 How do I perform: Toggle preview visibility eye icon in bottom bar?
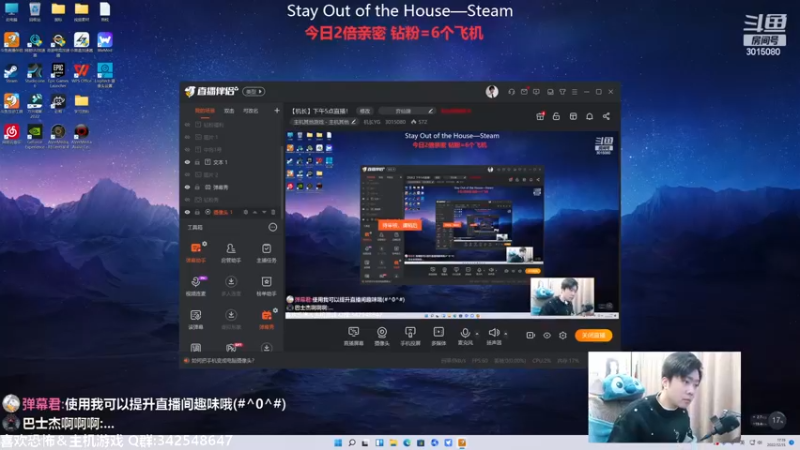coord(547,335)
